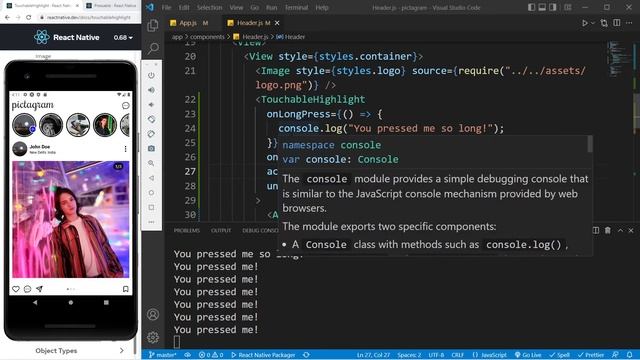Click the split editor icon
The width and height of the screenshot is (640, 360).
(x=617, y=23)
